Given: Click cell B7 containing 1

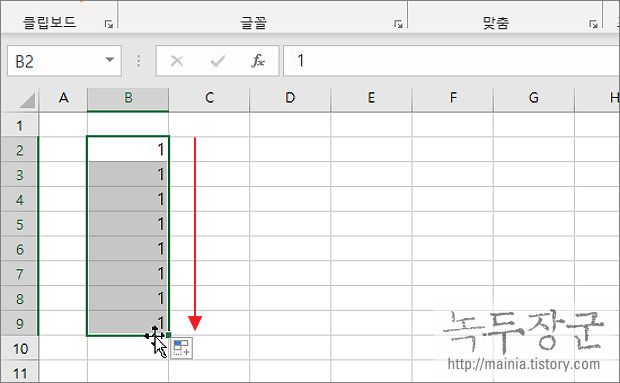Looking at the screenshot, I should point(128,274).
